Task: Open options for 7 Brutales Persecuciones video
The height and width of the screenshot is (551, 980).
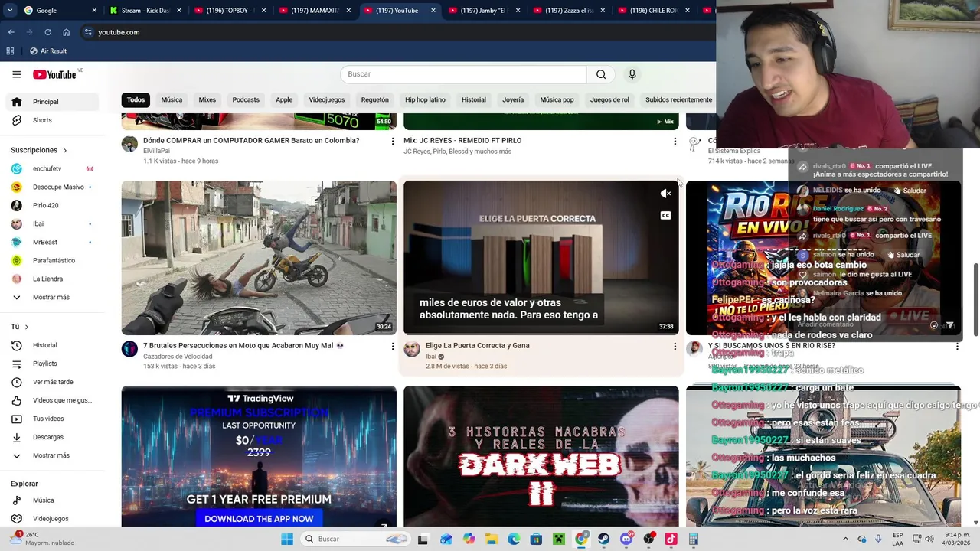Action: pyautogui.click(x=393, y=346)
